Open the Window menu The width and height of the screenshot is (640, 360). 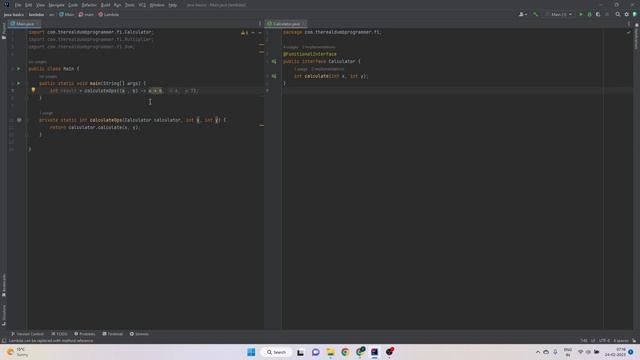click(157, 5)
